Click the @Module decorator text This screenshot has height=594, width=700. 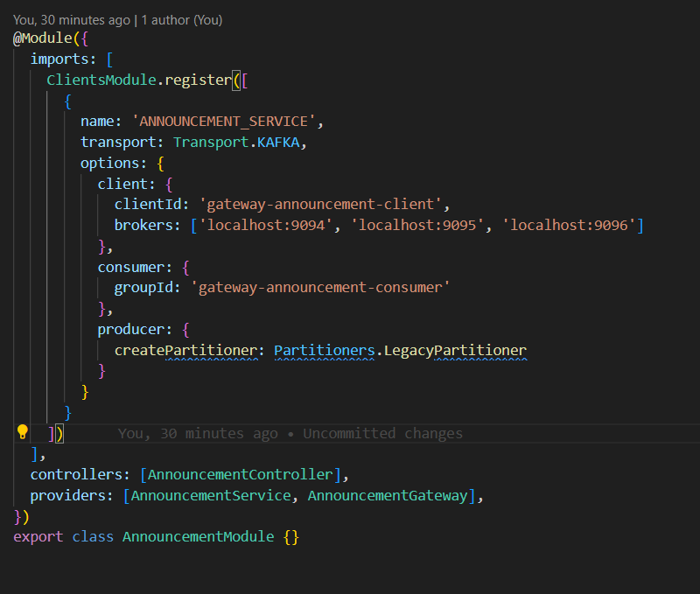coord(43,38)
